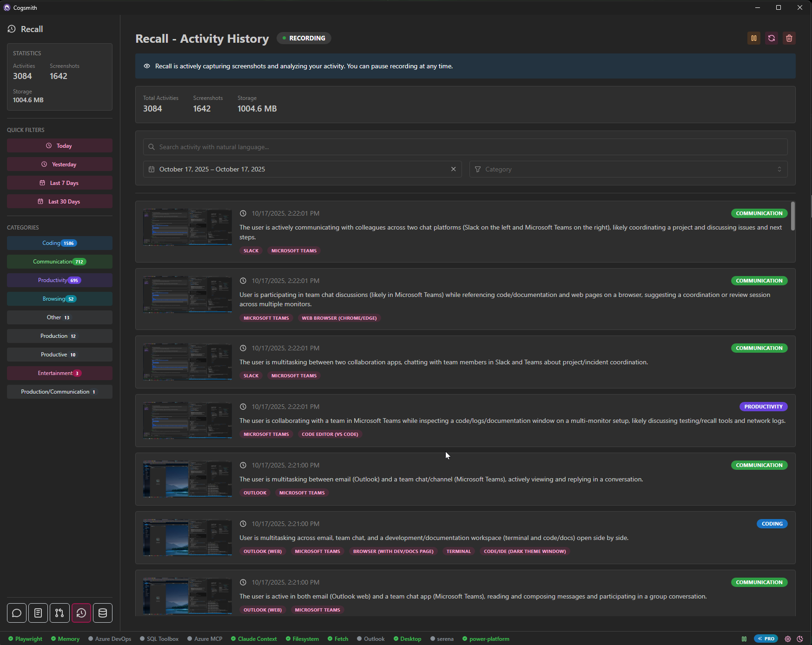Delete activity history with the trash icon
Screen dimensions: 812x645
[789, 38]
